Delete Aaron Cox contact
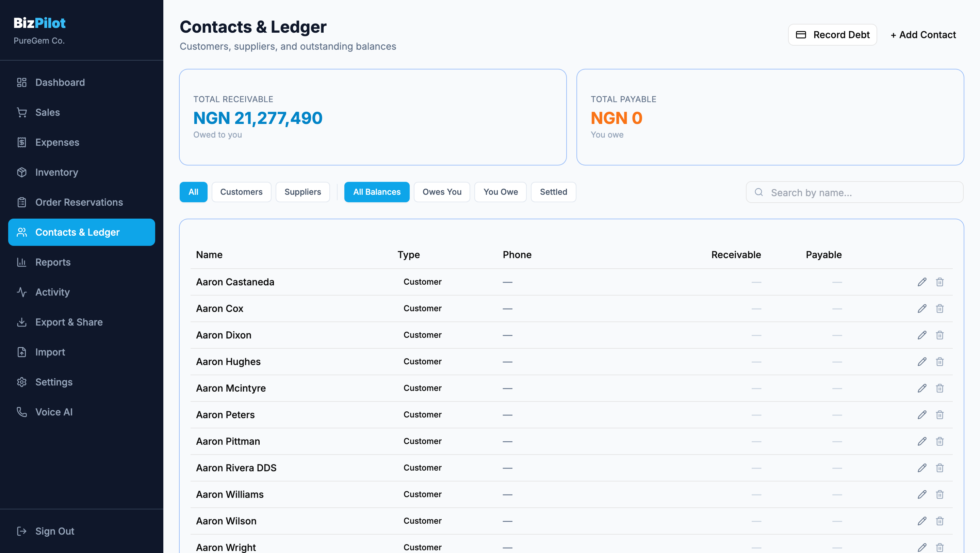Viewport: 980px width, 553px height. [940, 309]
